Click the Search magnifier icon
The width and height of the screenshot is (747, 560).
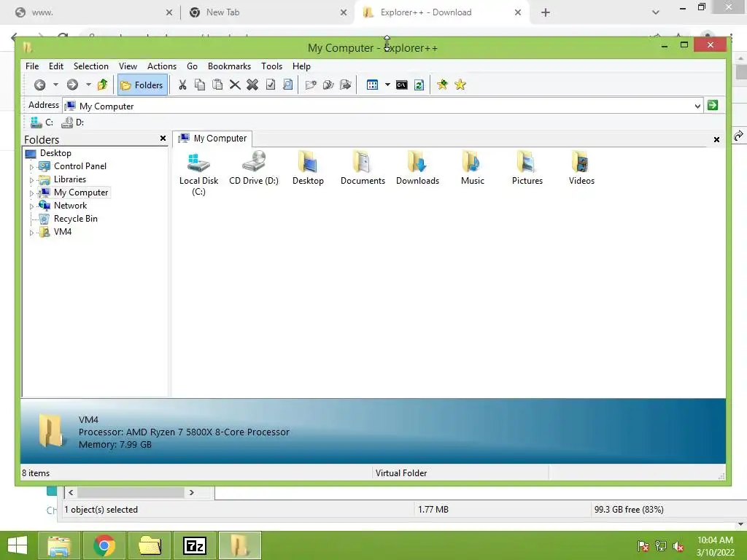(287, 85)
